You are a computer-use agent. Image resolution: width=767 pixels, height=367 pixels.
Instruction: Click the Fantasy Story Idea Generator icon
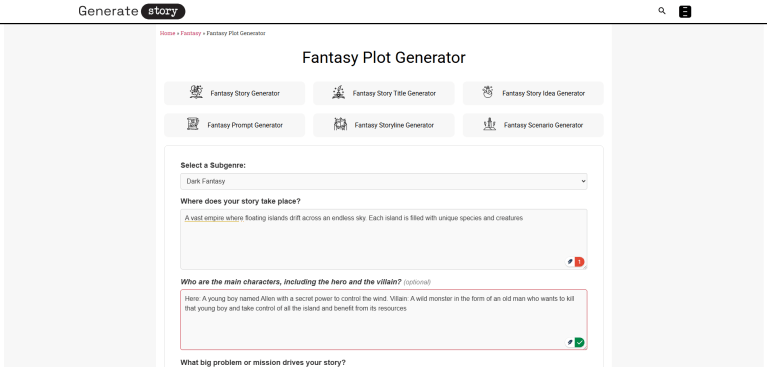487,92
